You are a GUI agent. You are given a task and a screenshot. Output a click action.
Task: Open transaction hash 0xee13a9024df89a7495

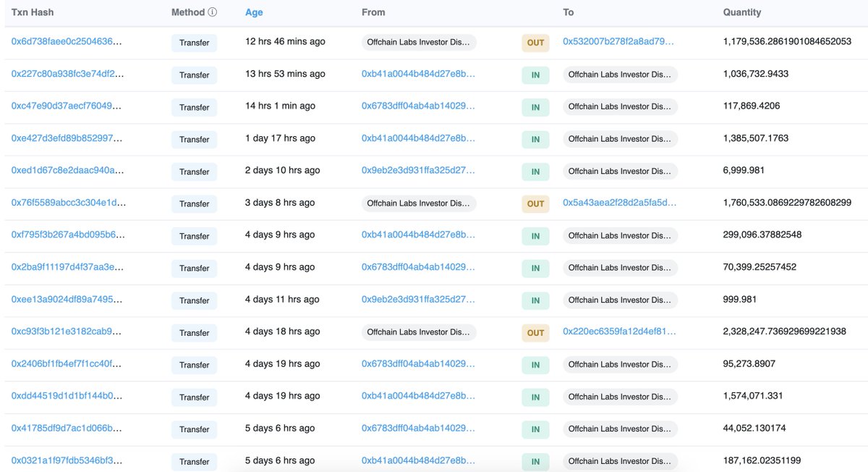pyautogui.click(x=67, y=299)
